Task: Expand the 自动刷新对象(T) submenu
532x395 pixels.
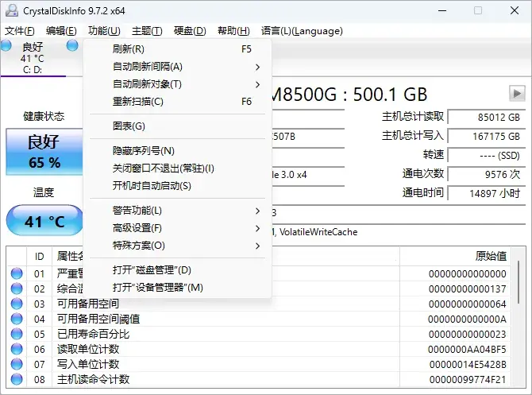Action: (x=177, y=84)
